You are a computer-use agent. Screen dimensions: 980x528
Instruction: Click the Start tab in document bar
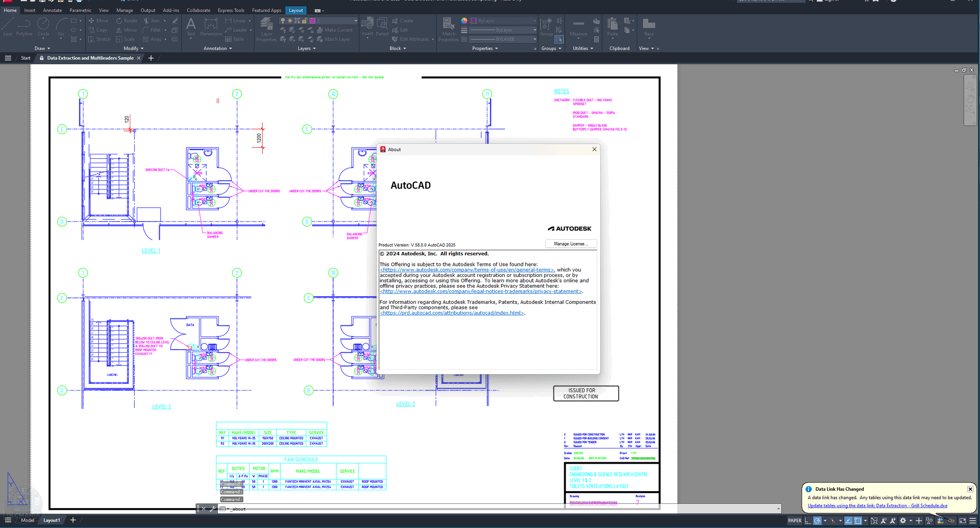click(26, 58)
